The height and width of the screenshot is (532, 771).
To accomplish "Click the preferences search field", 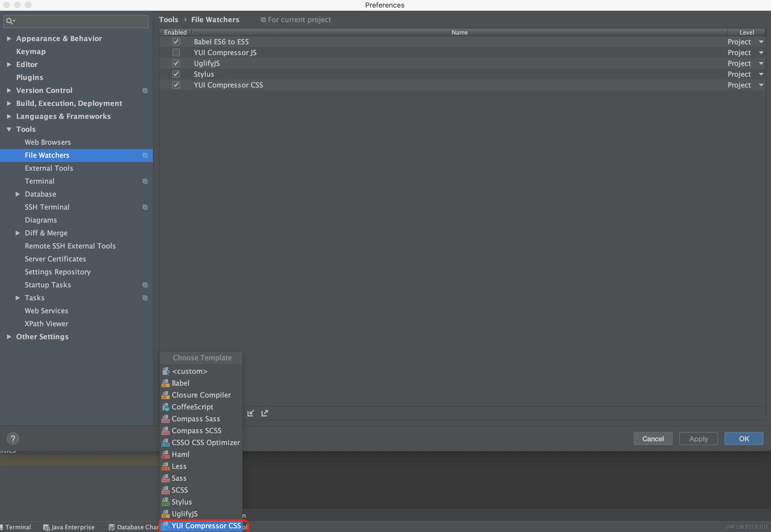I will (x=80, y=21).
